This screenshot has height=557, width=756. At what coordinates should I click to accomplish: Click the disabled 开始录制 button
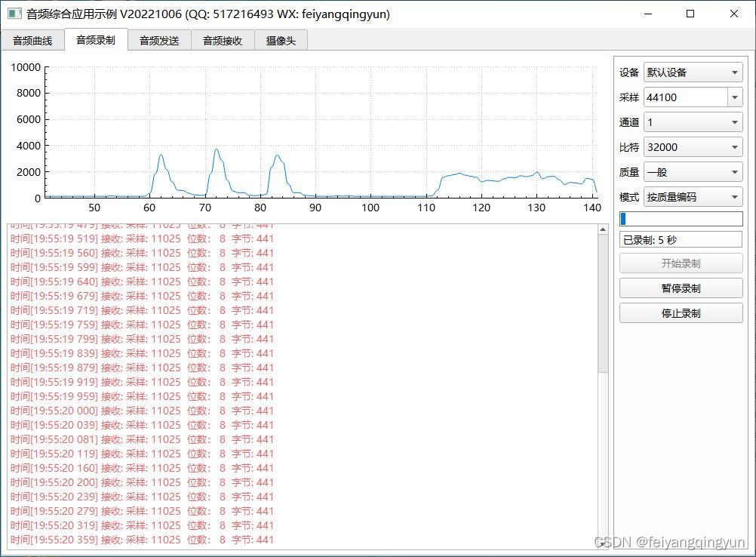[681, 263]
